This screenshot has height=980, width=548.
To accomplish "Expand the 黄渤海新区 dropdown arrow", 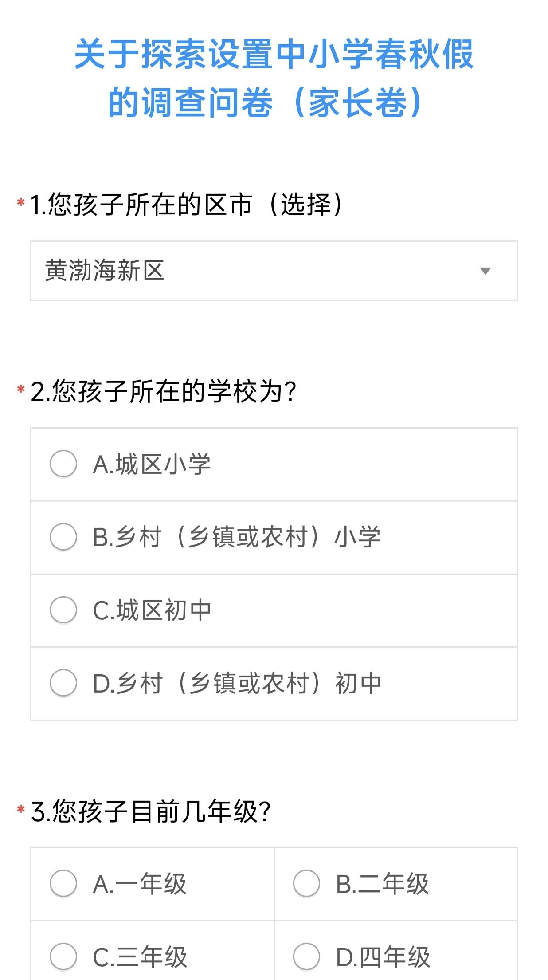I will pyautogui.click(x=485, y=272).
